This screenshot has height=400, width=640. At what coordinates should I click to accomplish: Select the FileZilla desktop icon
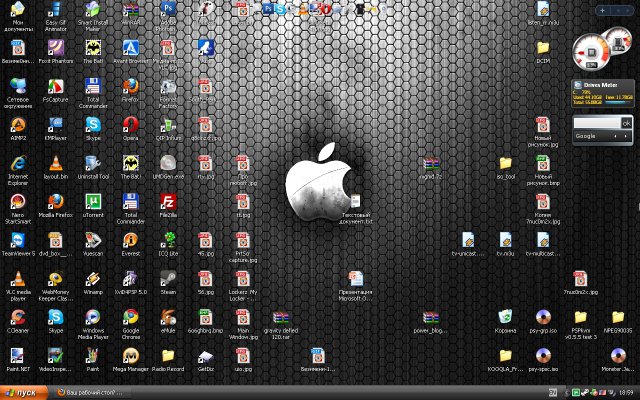pos(167,201)
